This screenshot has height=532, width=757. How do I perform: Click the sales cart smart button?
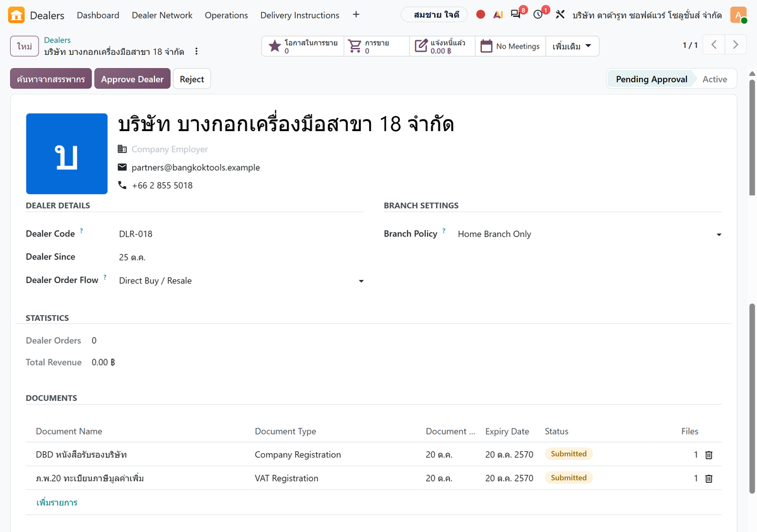click(377, 46)
